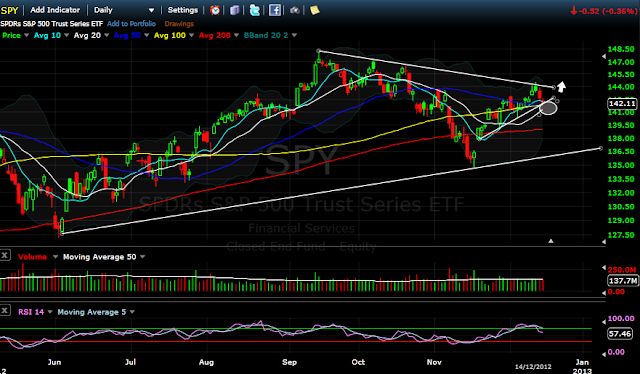Close the RSI 14 indicator panel
Image resolution: width=640 pixels, height=374 pixels.
pos(4,311)
